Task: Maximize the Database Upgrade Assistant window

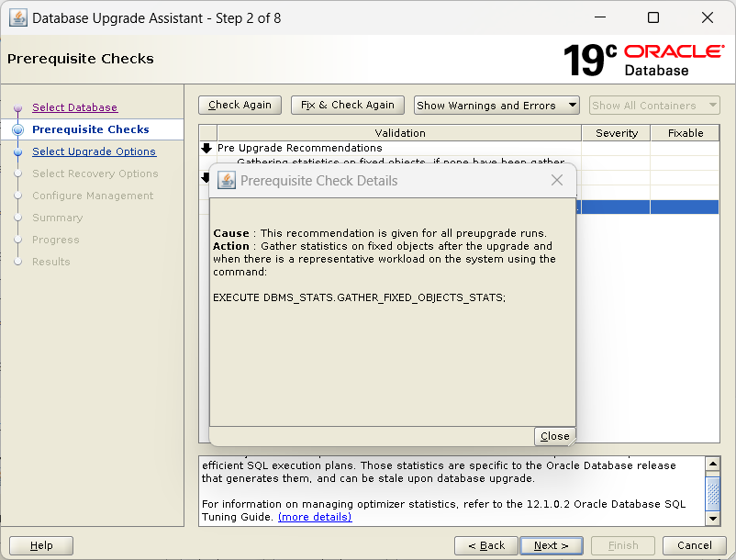Action: coord(653,17)
